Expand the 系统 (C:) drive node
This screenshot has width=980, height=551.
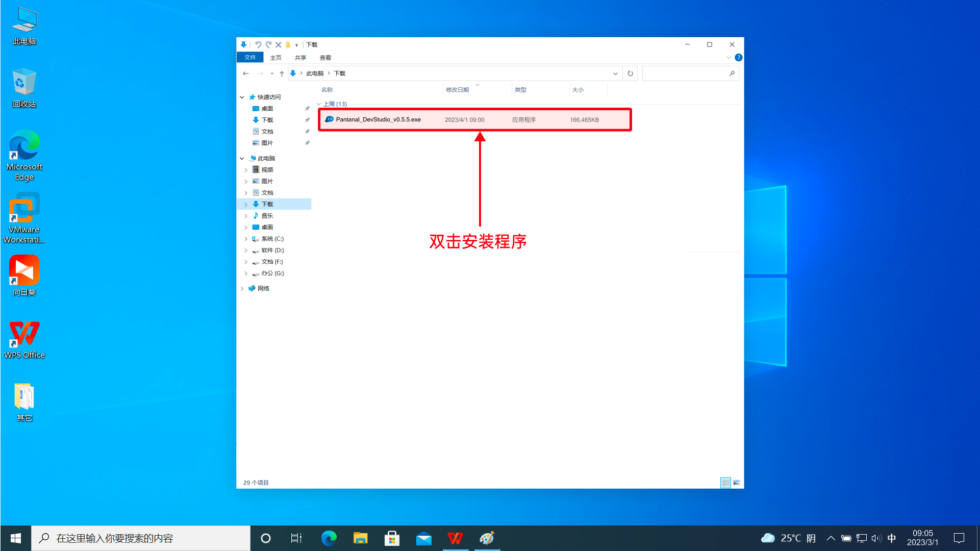(246, 239)
